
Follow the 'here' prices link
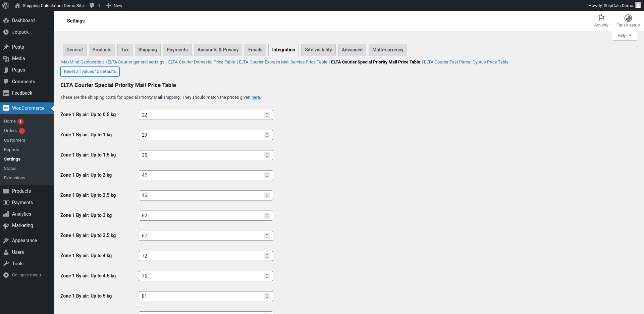[256, 97]
